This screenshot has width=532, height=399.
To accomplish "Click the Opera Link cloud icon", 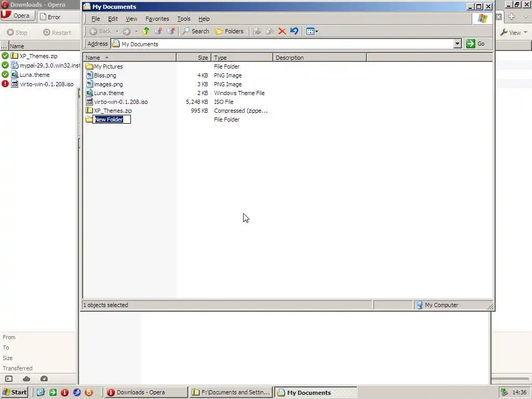I will [x=26, y=379].
